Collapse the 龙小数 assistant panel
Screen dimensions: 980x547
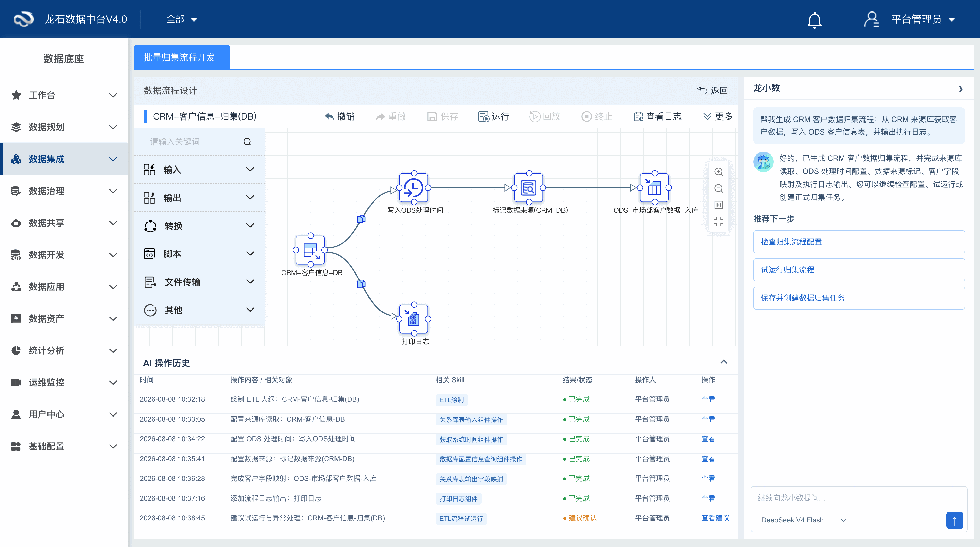961,89
